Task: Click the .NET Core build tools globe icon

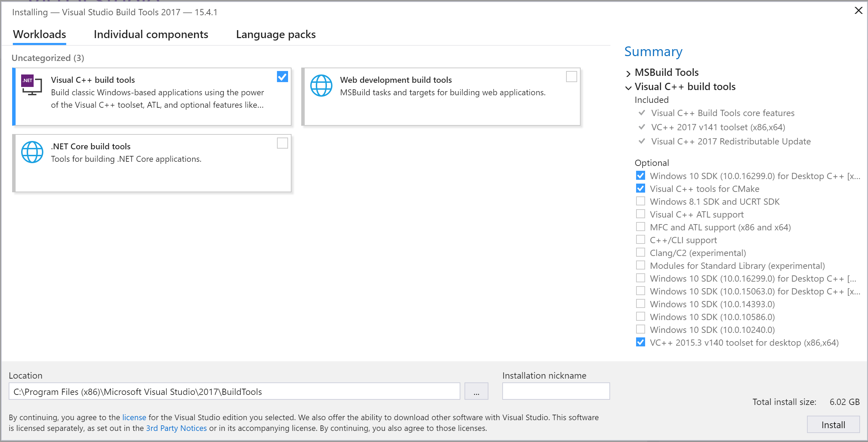Action: click(32, 152)
